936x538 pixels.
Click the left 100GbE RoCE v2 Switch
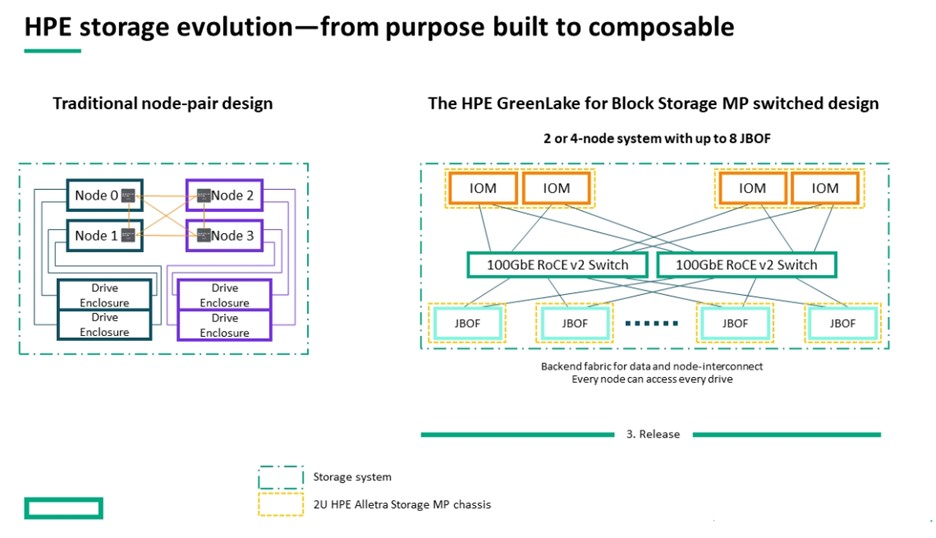(x=558, y=265)
